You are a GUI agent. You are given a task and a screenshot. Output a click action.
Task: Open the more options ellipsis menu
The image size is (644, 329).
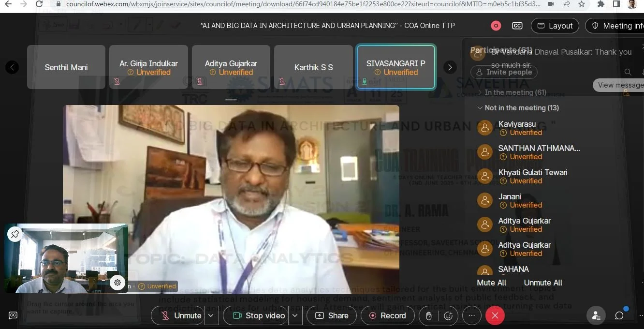coord(472,315)
